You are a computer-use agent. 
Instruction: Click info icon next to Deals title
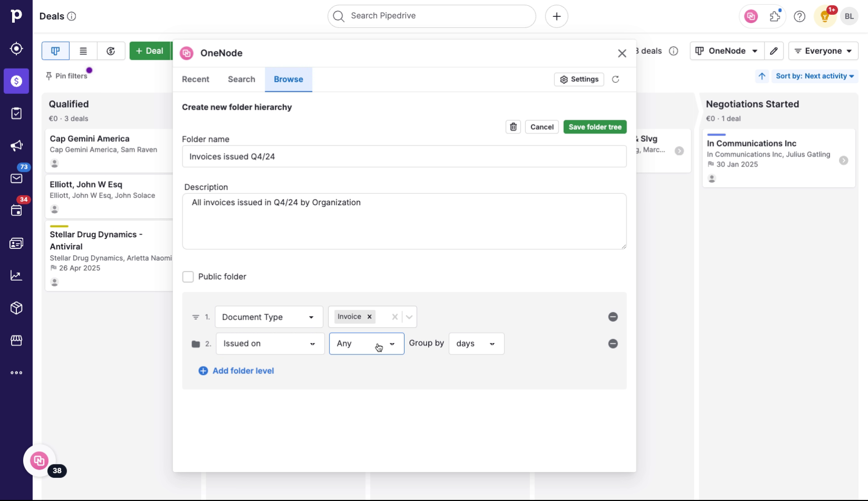coord(72,16)
